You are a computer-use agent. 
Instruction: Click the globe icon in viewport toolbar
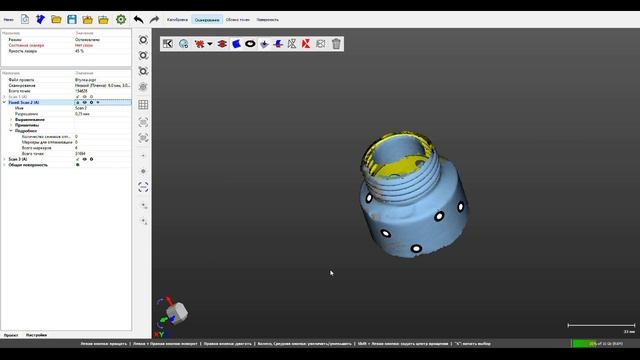(184, 44)
